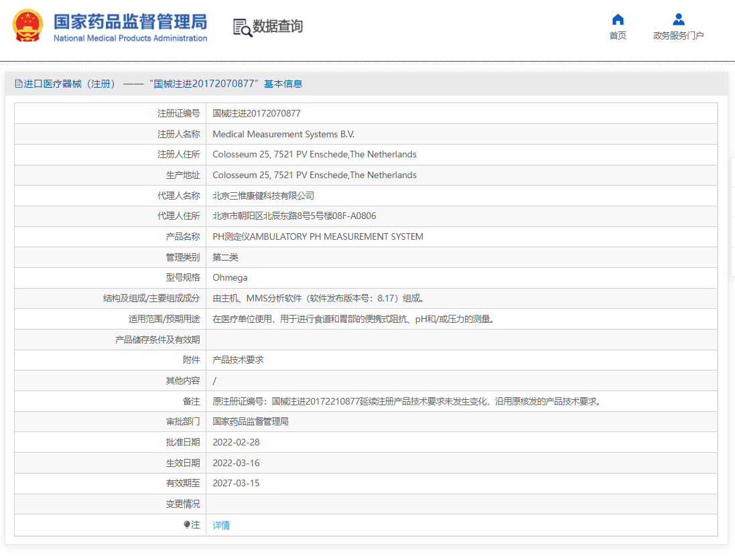Screen dimensions: 735x560
Task: Click the 政务服务门户 label
Action: pos(678,36)
